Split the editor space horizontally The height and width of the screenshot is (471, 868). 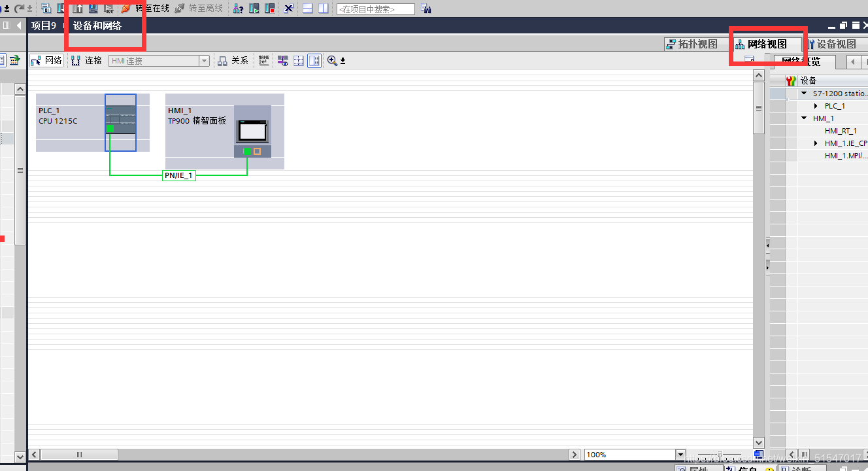tap(308, 9)
